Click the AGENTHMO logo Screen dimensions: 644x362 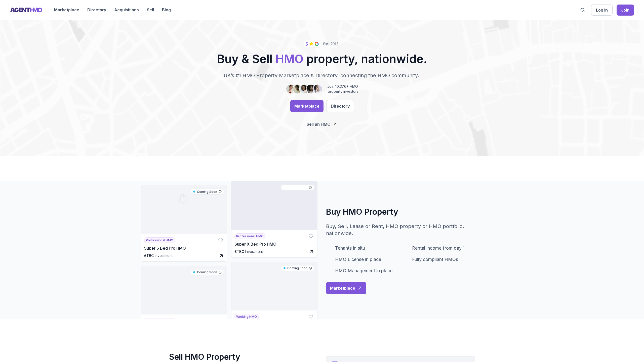[26, 10]
